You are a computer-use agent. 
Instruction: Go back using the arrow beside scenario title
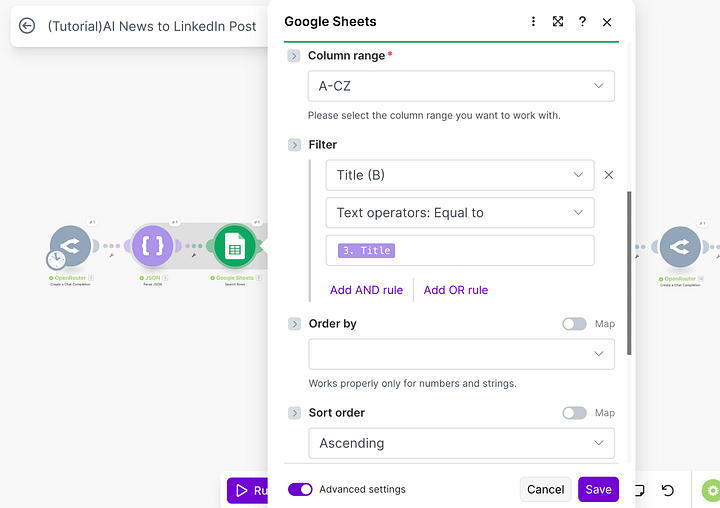27,26
